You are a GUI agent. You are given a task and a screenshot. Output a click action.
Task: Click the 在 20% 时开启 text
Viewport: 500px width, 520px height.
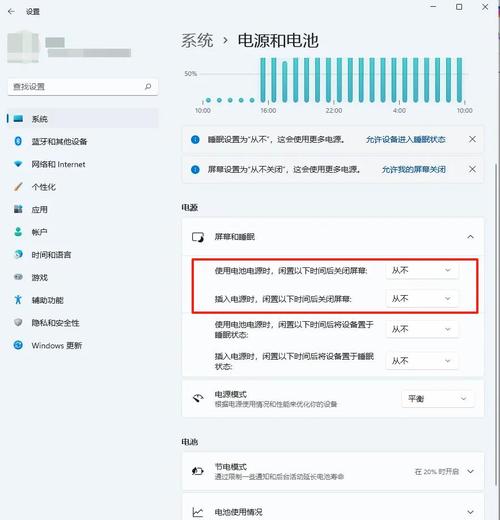(x=437, y=471)
